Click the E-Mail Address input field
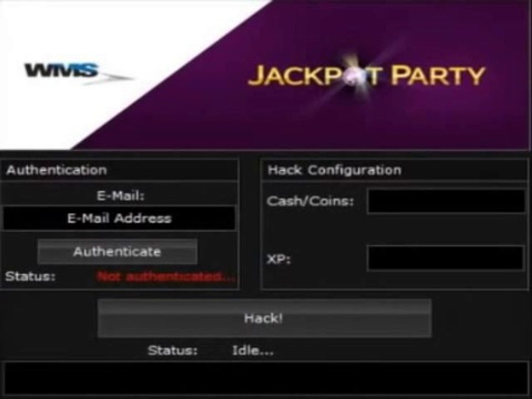The image size is (532, 399). 119,218
